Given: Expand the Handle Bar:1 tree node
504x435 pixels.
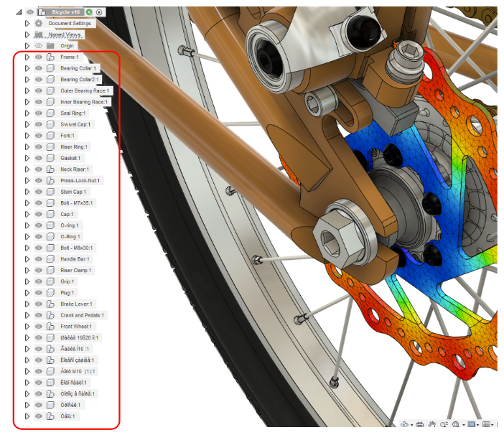Looking at the screenshot, I should click(27, 259).
